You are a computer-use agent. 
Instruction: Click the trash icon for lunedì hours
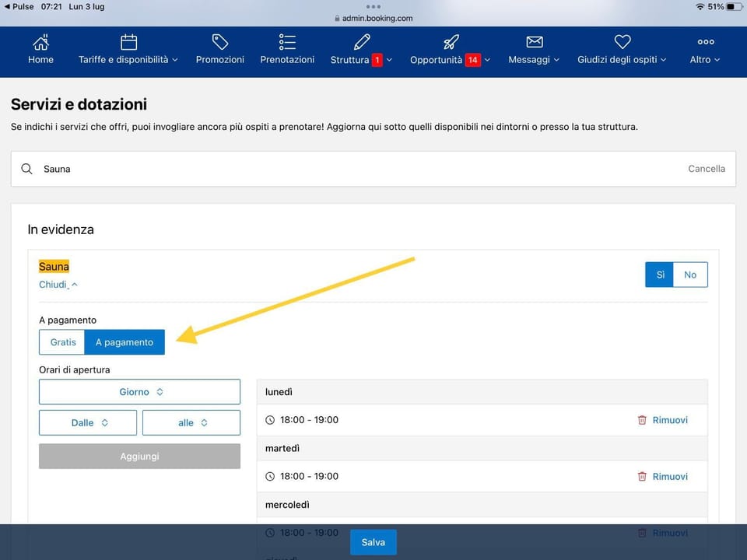click(642, 420)
